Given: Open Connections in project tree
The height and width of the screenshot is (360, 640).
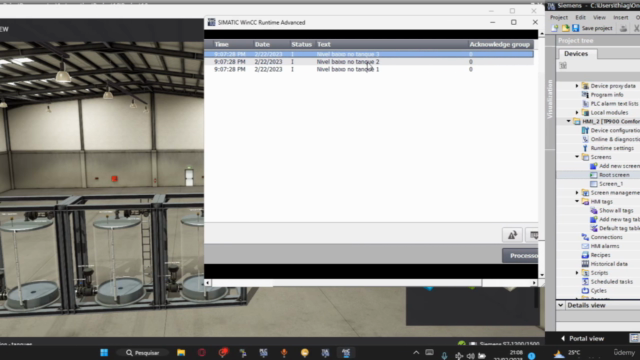Looking at the screenshot, I should [606, 237].
